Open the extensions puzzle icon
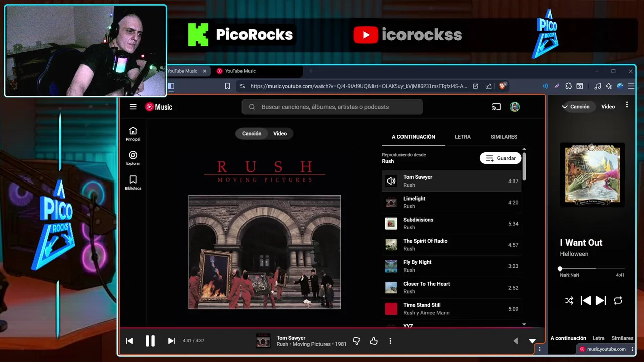The height and width of the screenshot is (362, 644). 569,86
